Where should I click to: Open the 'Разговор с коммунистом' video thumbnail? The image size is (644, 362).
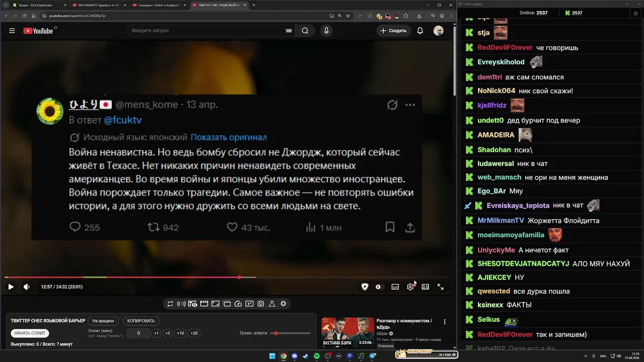(348, 332)
